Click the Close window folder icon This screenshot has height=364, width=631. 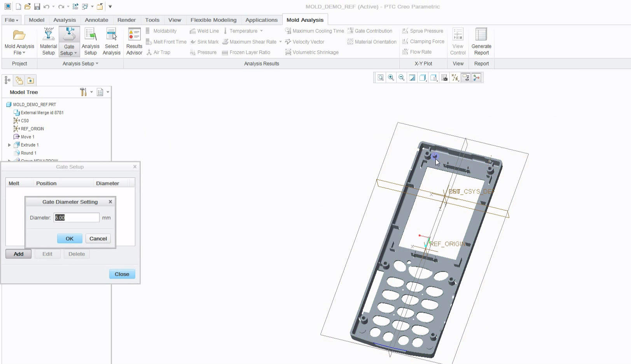coord(100,7)
